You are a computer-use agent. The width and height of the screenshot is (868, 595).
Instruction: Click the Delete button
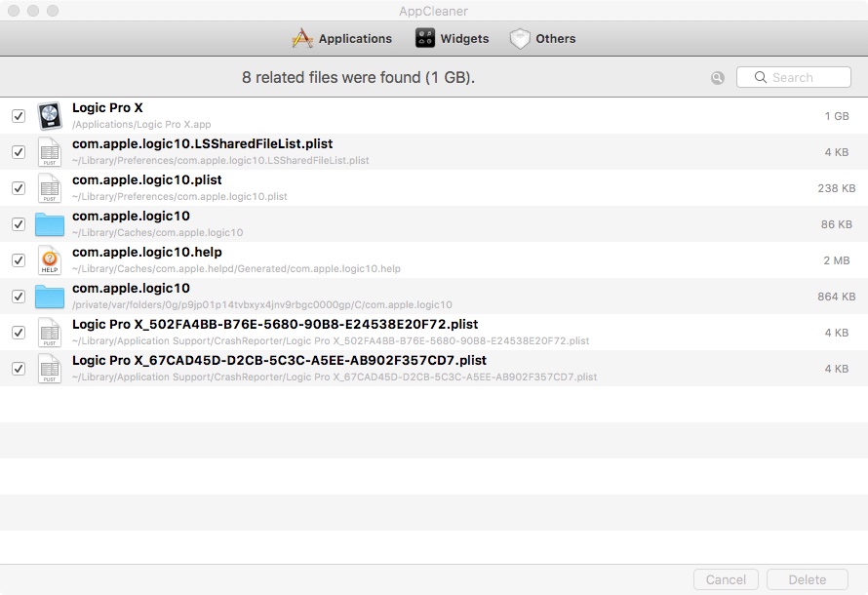pos(808,579)
